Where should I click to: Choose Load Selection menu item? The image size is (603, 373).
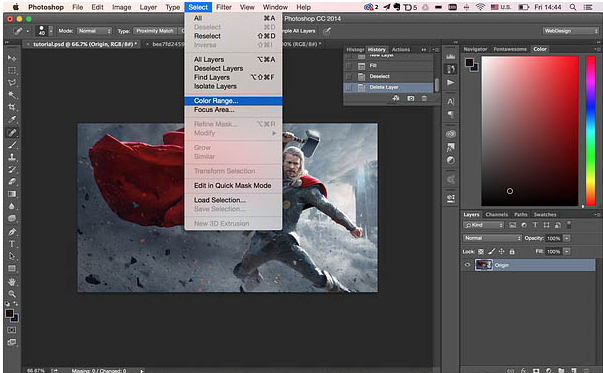tap(233, 200)
